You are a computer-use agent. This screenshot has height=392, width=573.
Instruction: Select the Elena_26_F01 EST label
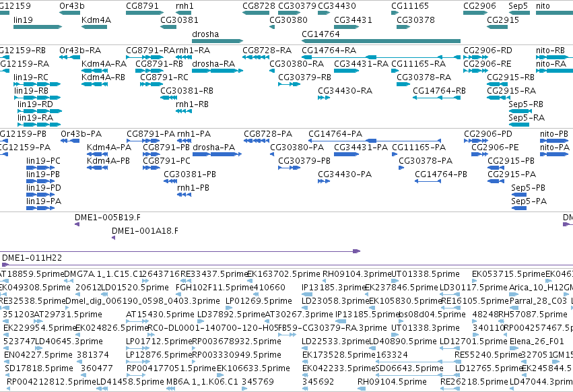tap(537, 341)
